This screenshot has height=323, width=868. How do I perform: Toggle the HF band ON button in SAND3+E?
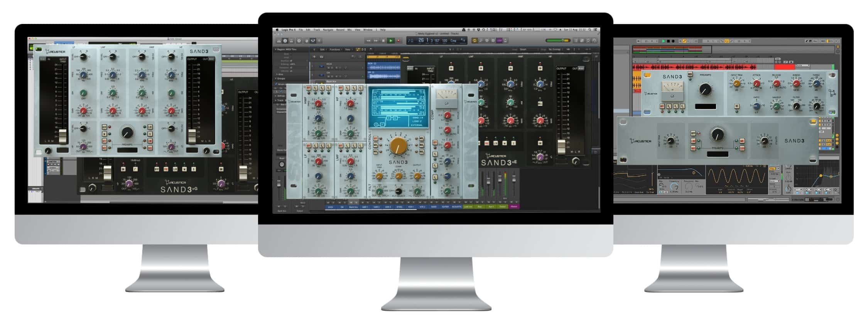540,68
